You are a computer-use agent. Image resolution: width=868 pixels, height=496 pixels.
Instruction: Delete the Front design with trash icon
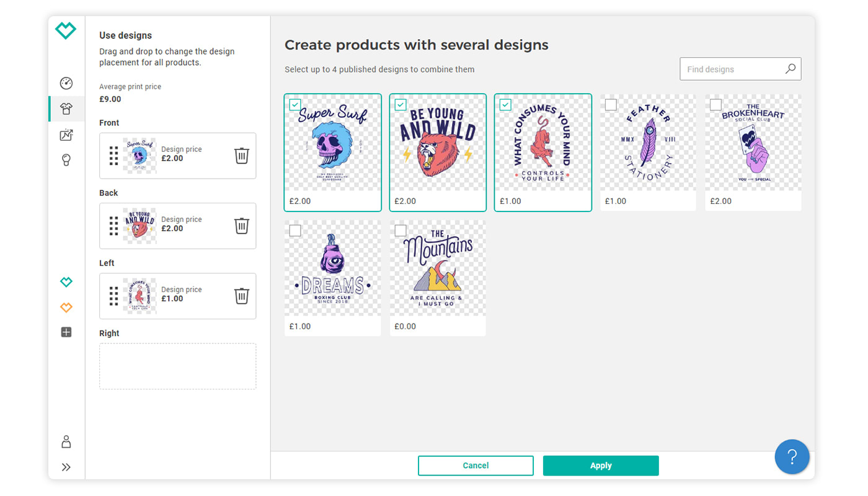[x=242, y=156]
